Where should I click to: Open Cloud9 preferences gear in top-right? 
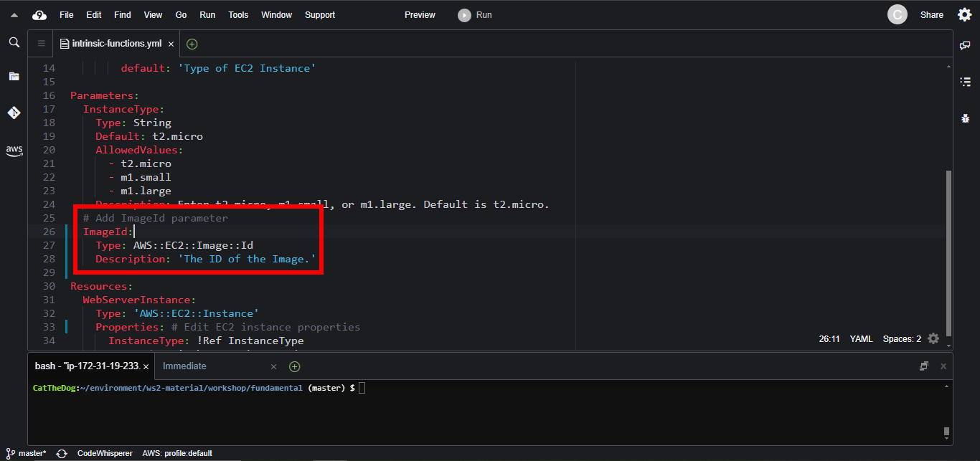965,15
